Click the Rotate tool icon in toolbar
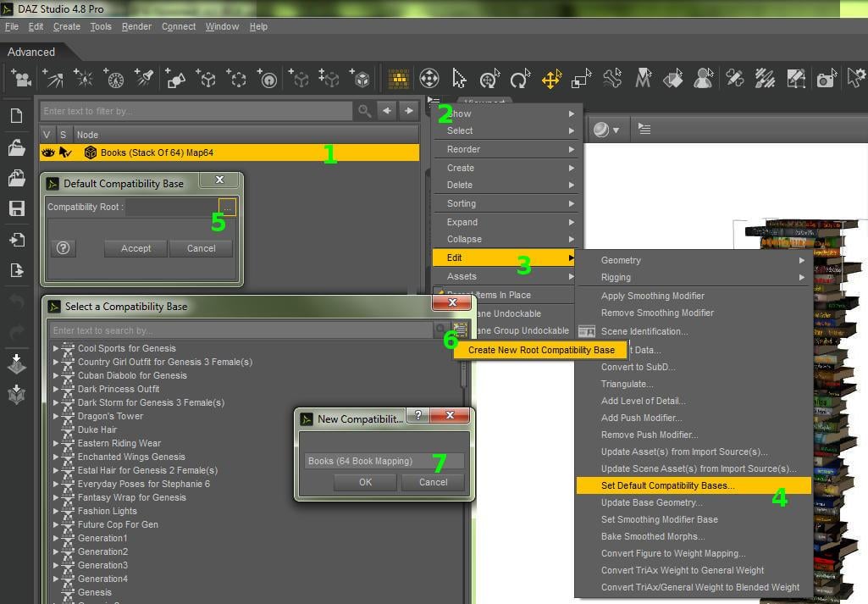 pos(520,79)
